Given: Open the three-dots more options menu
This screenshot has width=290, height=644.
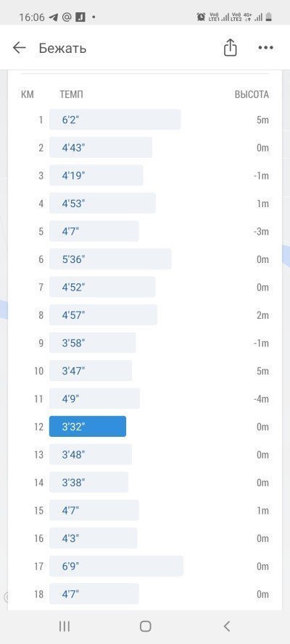Looking at the screenshot, I should pos(266,48).
